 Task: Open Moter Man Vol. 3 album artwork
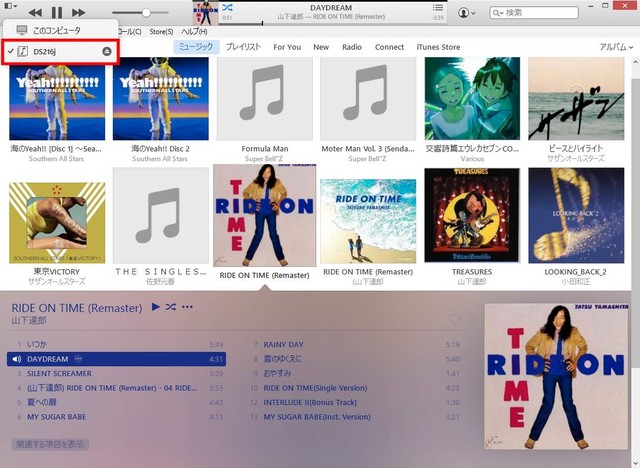[368, 98]
